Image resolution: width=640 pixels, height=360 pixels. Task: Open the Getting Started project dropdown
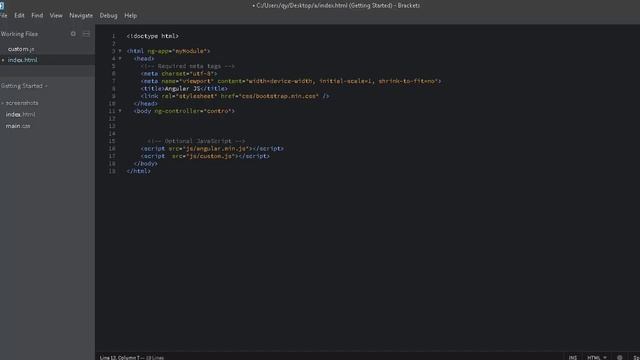24,86
